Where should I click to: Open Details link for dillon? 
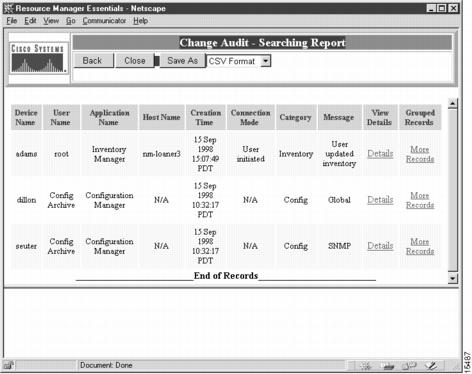click(380, 200)
